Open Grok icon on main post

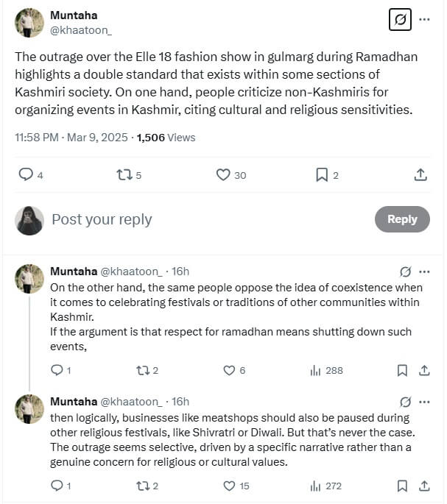coord(399,20)
